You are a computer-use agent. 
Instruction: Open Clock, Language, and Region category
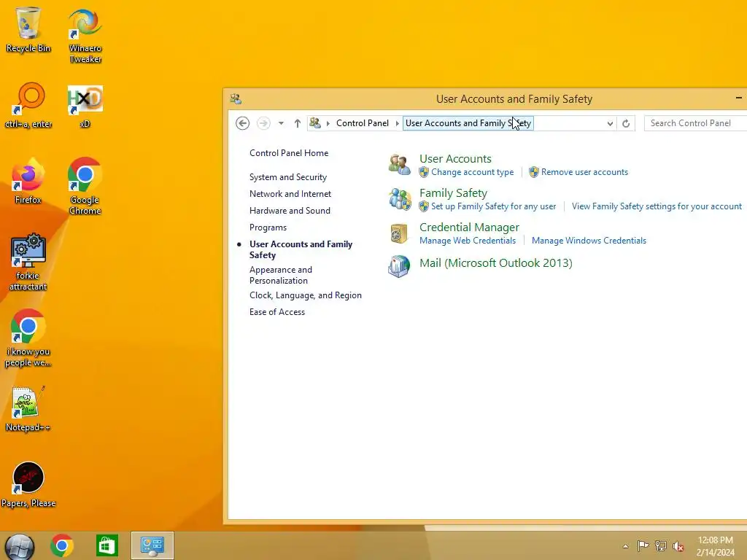pos(306,295)
